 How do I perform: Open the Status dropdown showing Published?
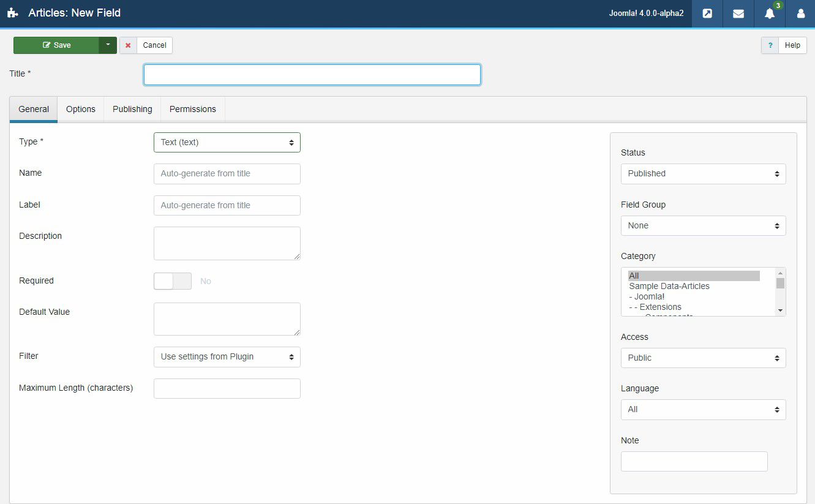tap(704, 174)
